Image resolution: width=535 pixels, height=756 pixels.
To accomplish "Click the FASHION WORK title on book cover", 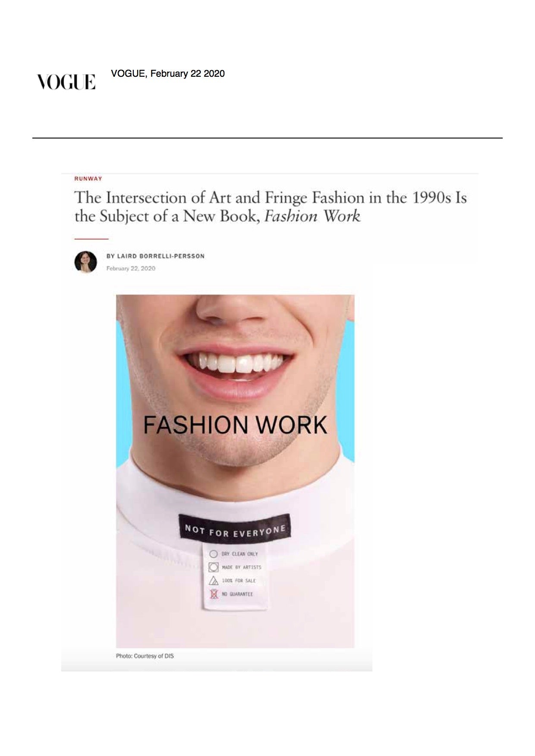I will pos(235,425).
